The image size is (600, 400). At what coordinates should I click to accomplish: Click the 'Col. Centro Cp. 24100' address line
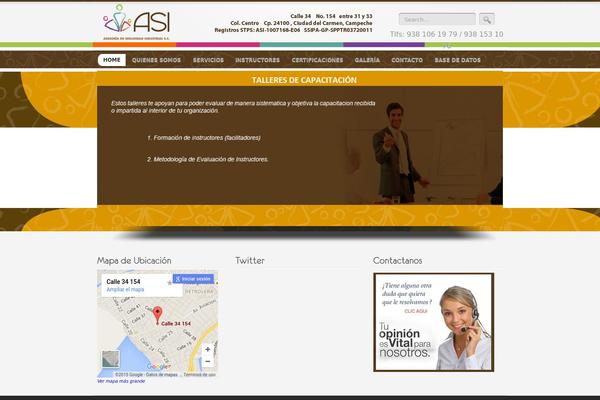[x=301, y=23]
